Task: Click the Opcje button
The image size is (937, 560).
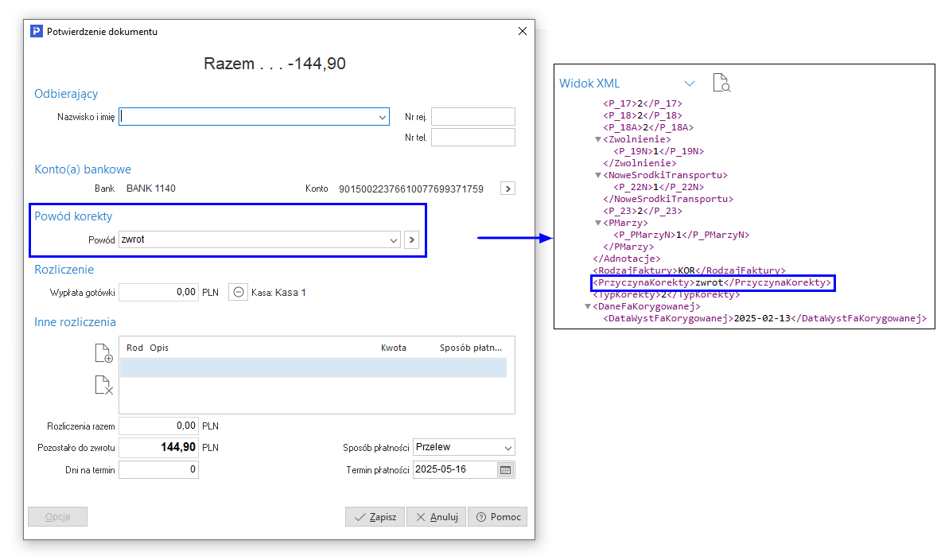Action: (x=58, y=517)
